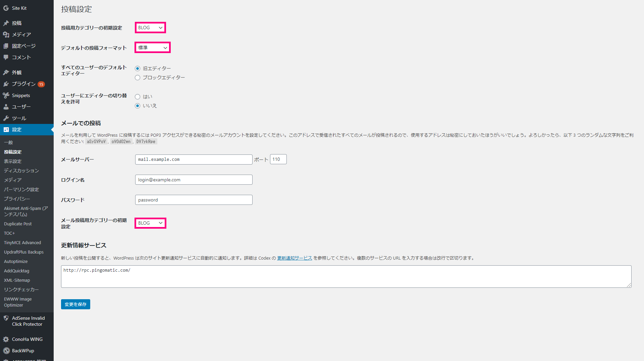644x361 pixels.
Task: Click the random string DV7ykRpe
Action: click(x=146, y=142)
